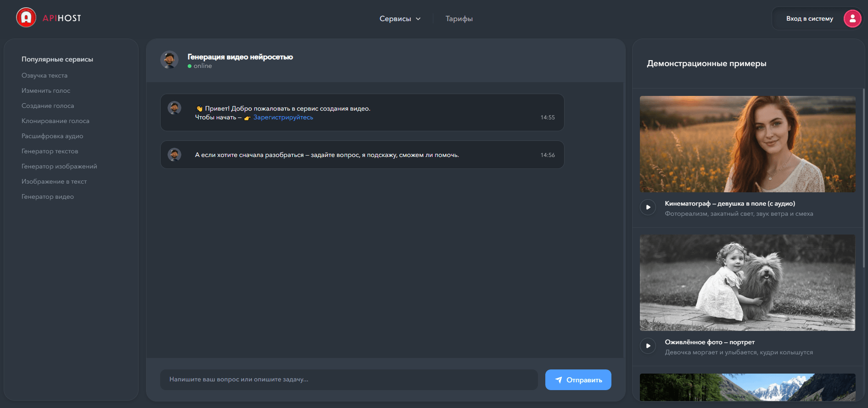Focus the question input field
Image resolution: width=868 pixels, height=408 pixels.
[x=349, y=380]
